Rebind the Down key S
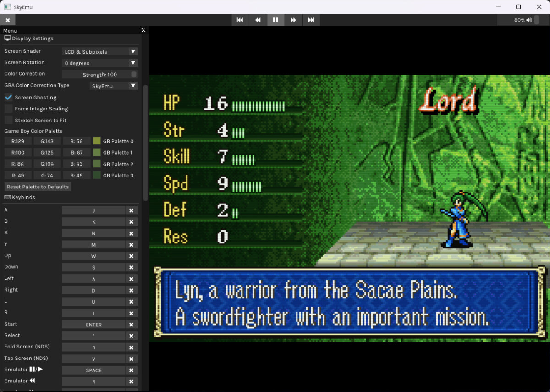 (93, 267)
